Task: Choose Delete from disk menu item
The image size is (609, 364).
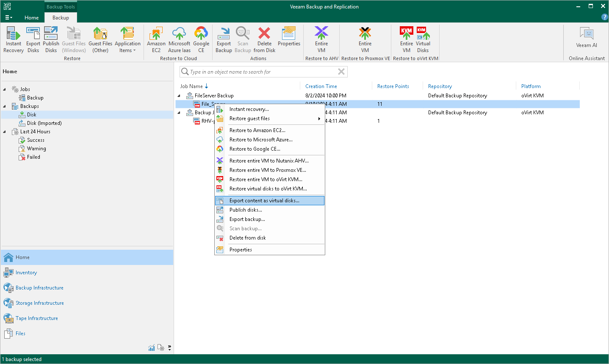Action: pos(270,238)
